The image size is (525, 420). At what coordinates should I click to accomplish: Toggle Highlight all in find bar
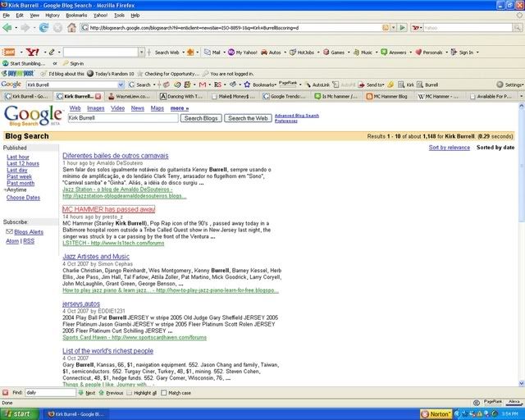[142, 393]
